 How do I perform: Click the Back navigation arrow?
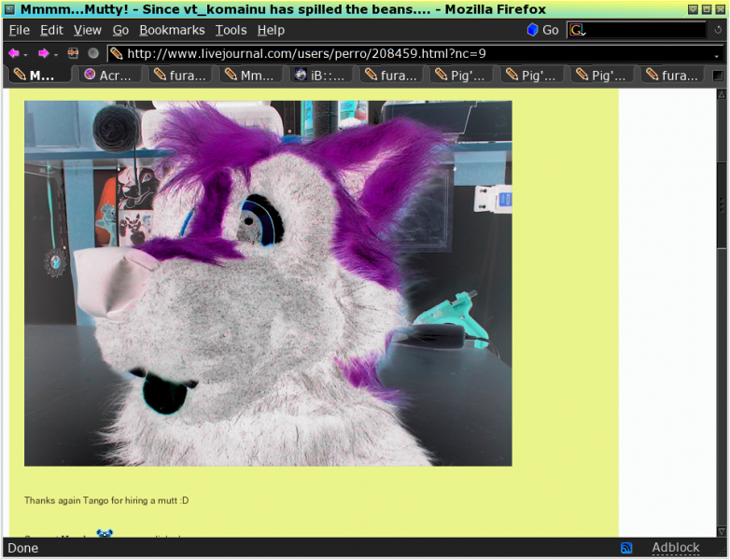13,53
